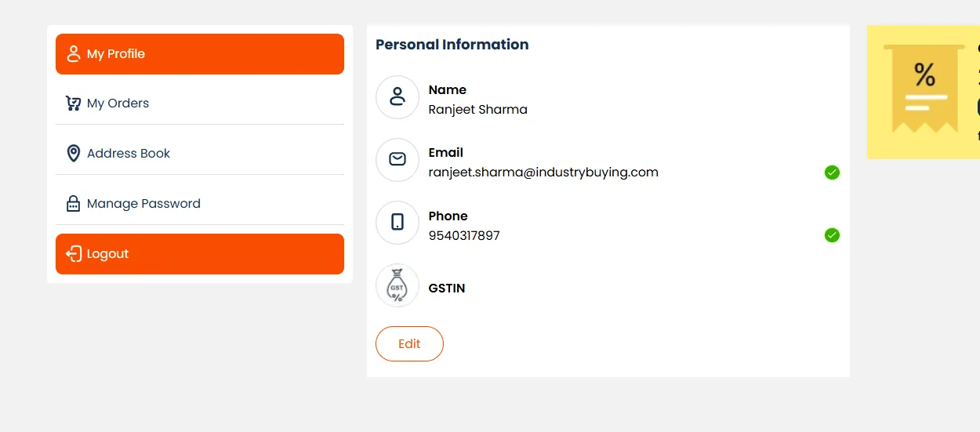This screenshot has width=980, height=432.
Task: Click the user icon beside My Profile
Action: click(x=74, y=54)
